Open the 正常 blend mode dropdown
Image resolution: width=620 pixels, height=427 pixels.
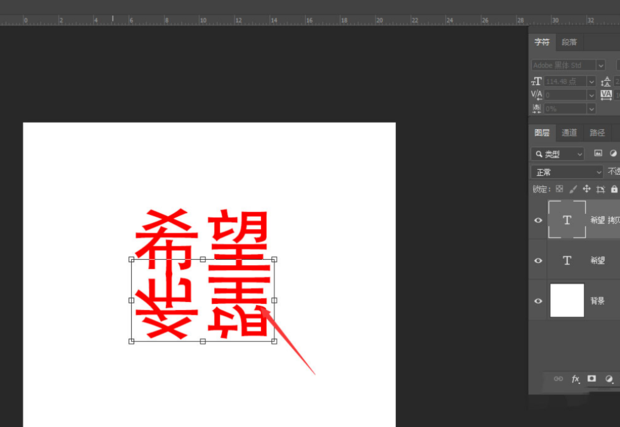(567, 172)
